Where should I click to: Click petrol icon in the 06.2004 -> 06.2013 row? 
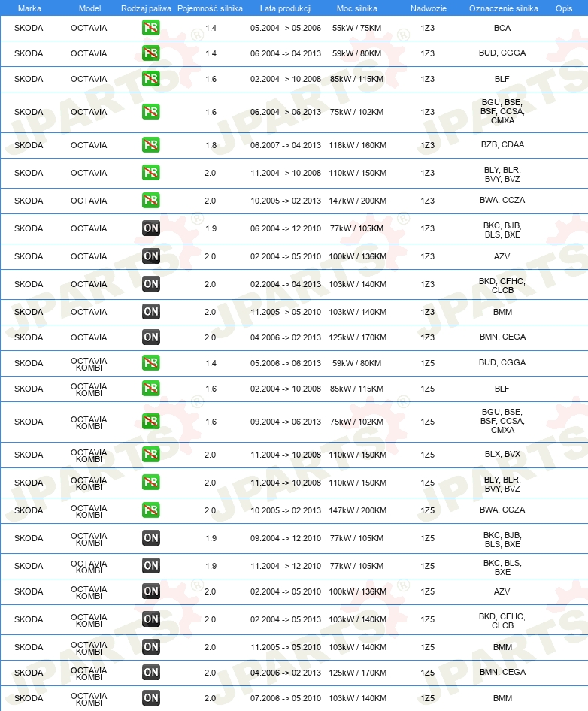tap(150, 111)
